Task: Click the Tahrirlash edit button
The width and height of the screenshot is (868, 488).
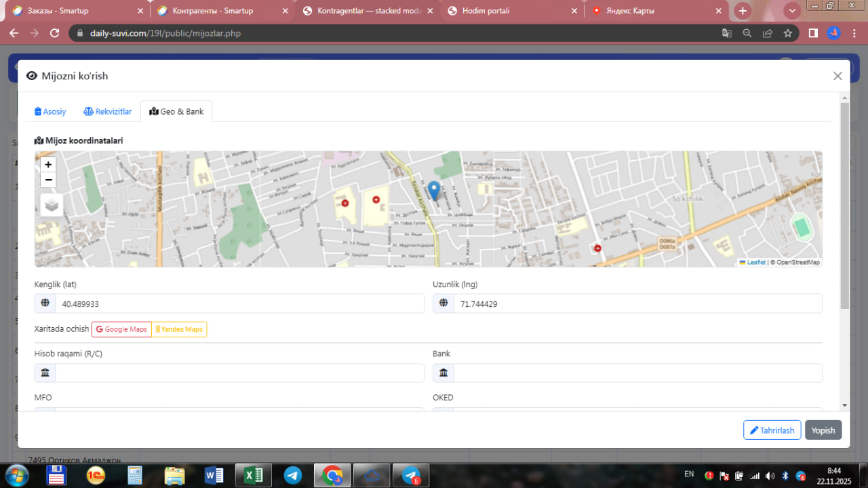Action: tap(772, 430)
